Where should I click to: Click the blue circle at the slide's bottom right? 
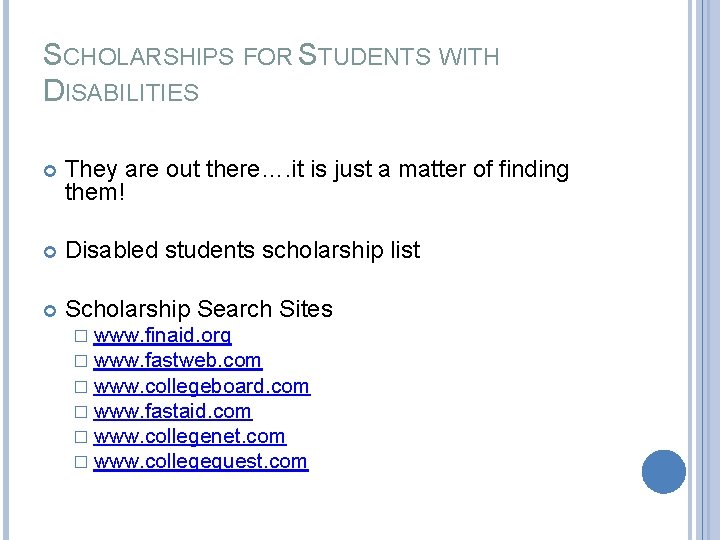(x=663, y=471)
